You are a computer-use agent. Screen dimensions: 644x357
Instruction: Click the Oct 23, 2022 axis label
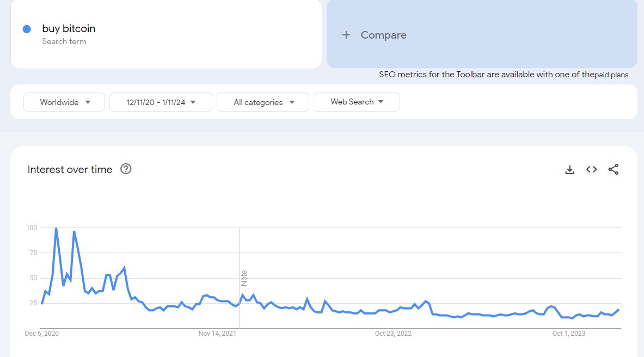point(394,334)
